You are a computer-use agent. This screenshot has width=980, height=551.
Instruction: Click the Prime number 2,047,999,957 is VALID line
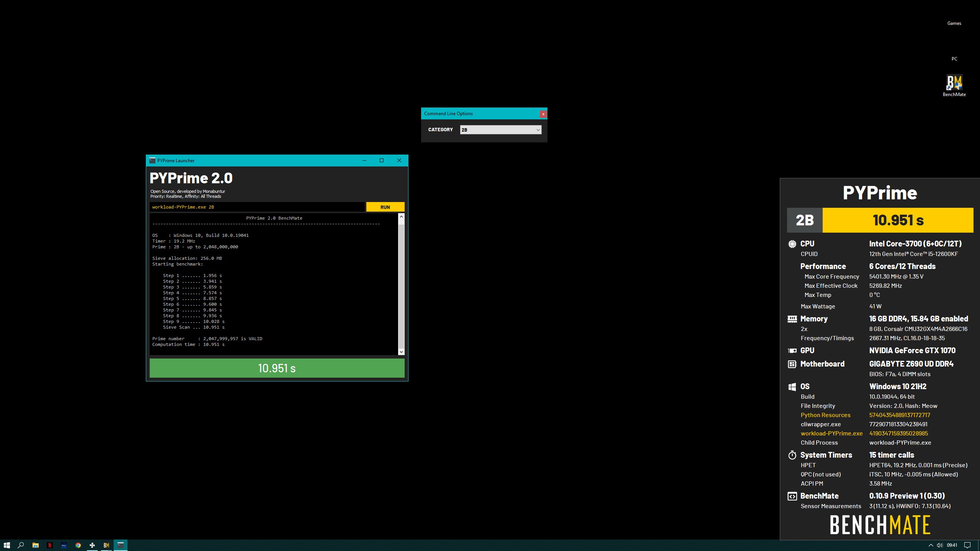click(x=207, y=339)
